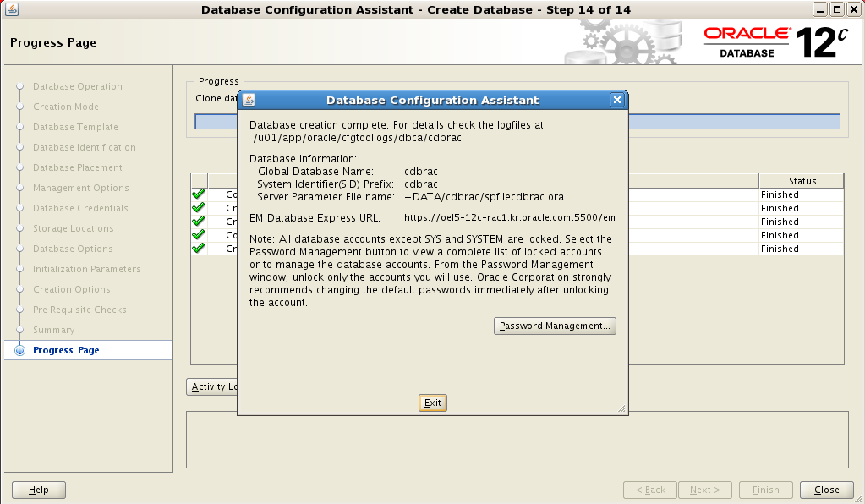Click the green checkmark on the second Finished row

[x=197, y=207]
